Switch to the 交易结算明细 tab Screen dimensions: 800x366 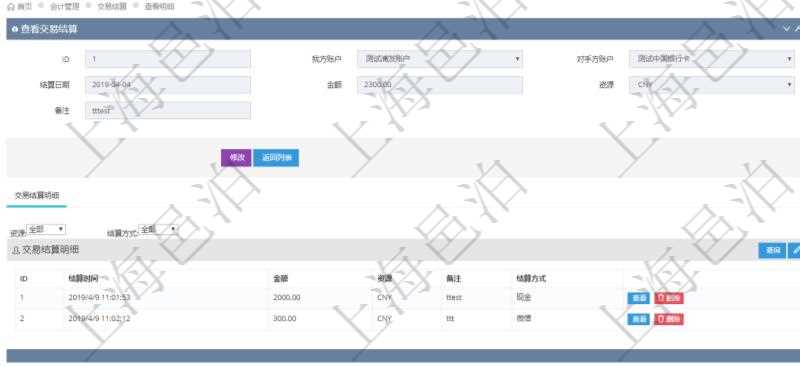point(37,196)
